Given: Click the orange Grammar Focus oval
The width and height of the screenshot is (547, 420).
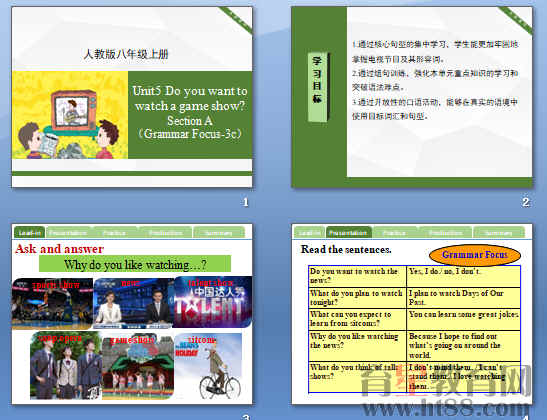Looking at the screenshot, I should 475,255.
